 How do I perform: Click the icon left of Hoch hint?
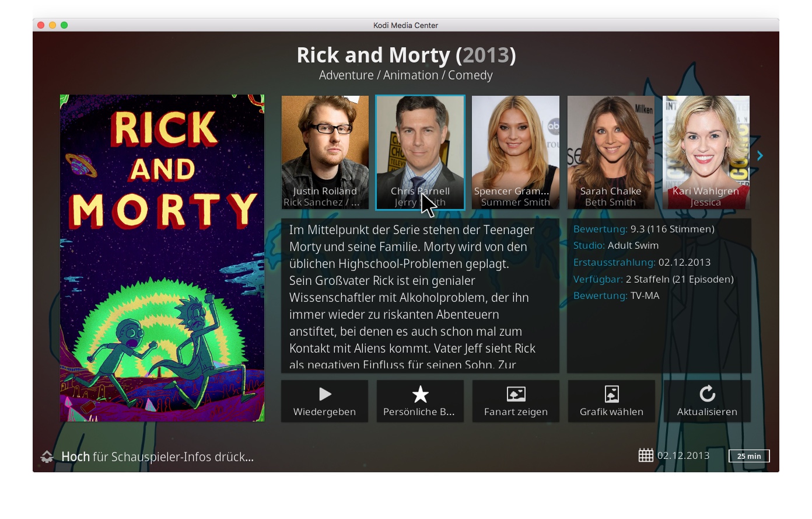47,457
